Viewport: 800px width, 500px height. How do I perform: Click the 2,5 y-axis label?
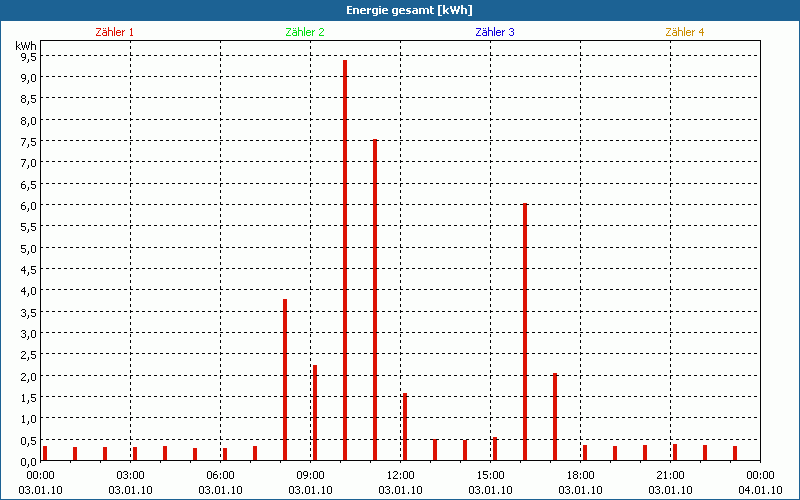point(29,355)
